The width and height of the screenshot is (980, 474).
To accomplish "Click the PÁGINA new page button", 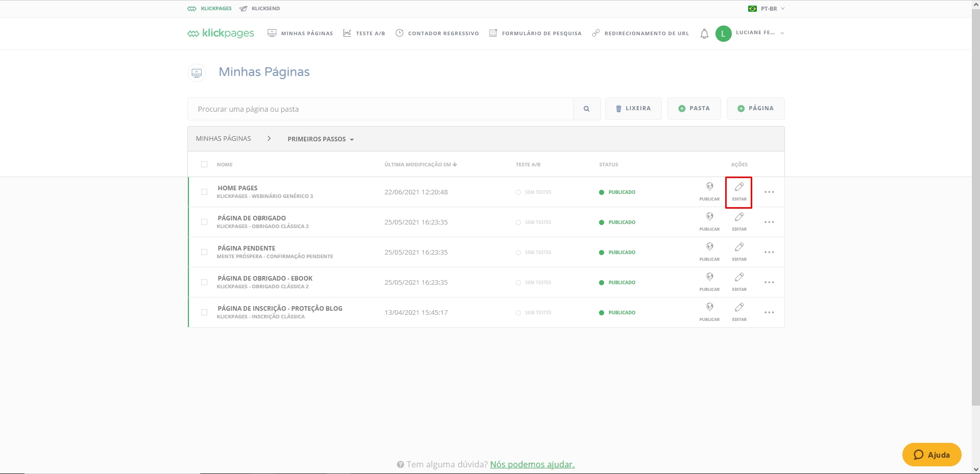I will coord(756,109).
